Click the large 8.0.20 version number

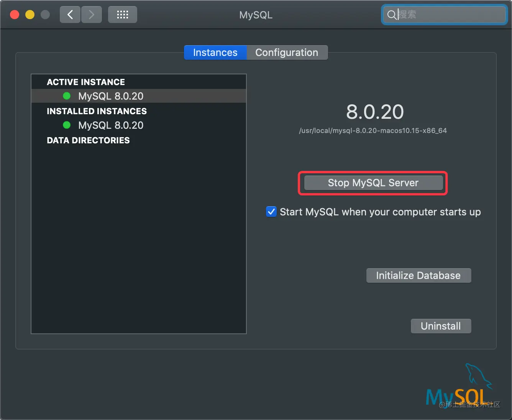(375, 112)
